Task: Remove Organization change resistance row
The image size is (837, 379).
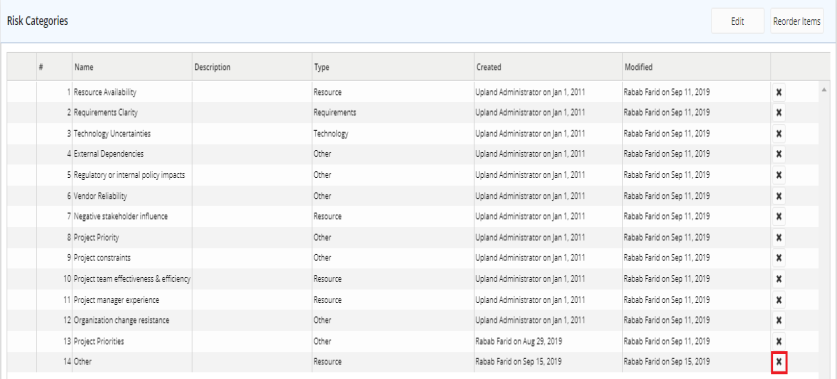Action: point(778,320)
